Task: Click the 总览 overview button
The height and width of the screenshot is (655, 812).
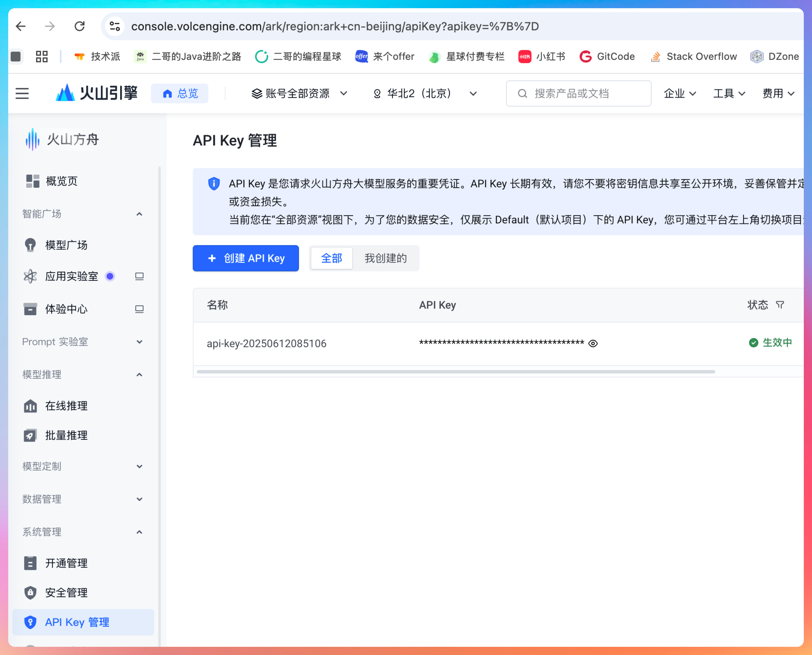Action: 180,93
